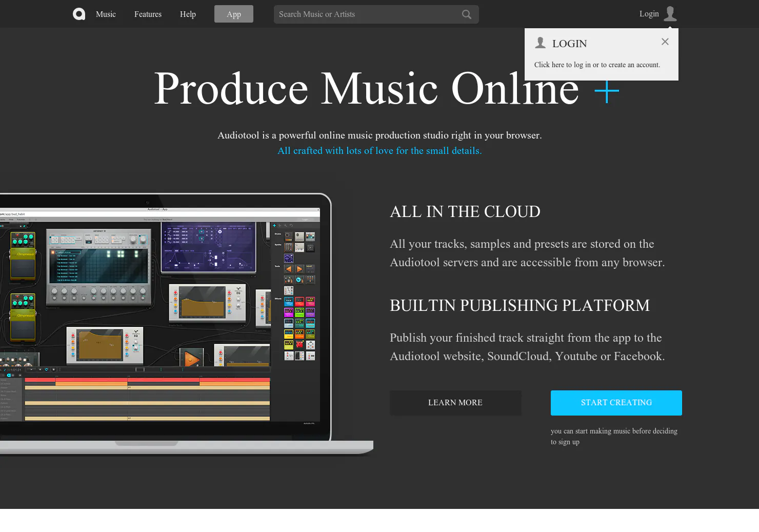Click the Audiotool logo icon
This screenshot has width=759, height=532.
(x=79, y=14)
